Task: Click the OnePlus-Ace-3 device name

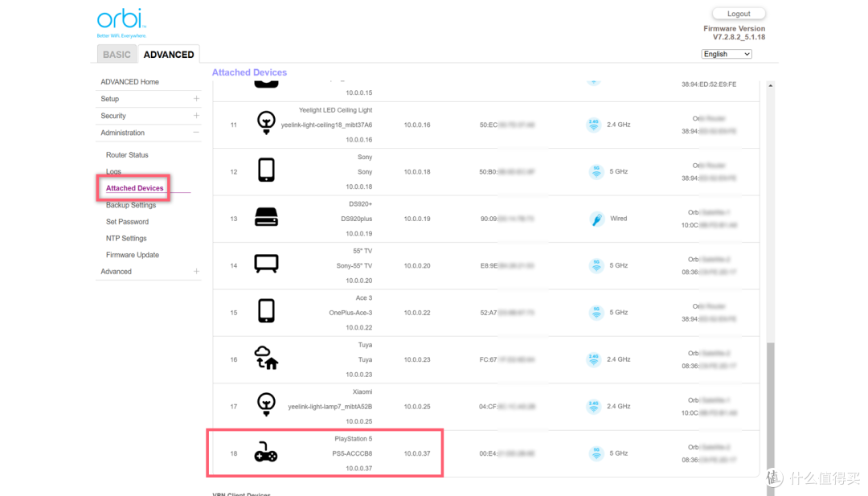Action: pos(350,313)
